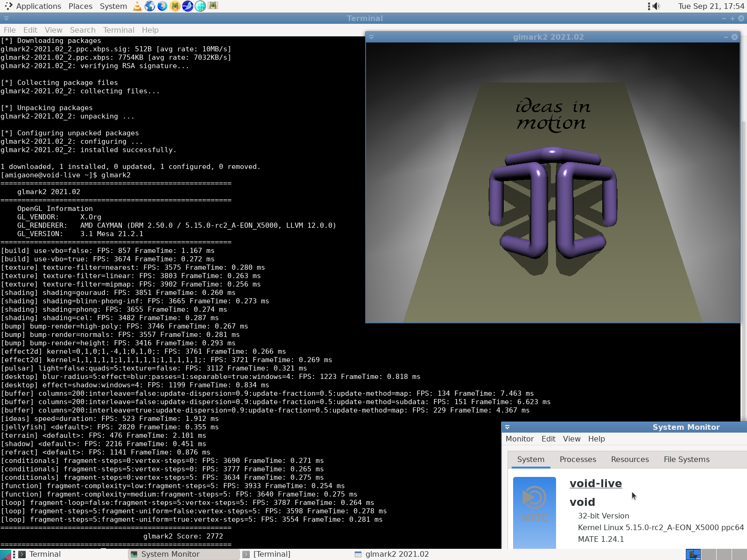Show the desktop using the bottom-left panel icon
This screenshot has width=747, height=560.
(x=5, y=554)
